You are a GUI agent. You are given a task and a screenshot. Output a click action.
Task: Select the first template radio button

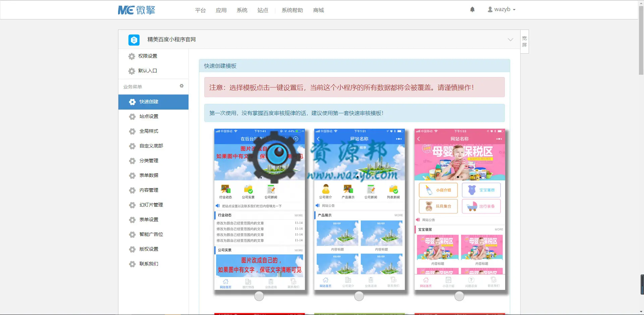click(259, 296)
